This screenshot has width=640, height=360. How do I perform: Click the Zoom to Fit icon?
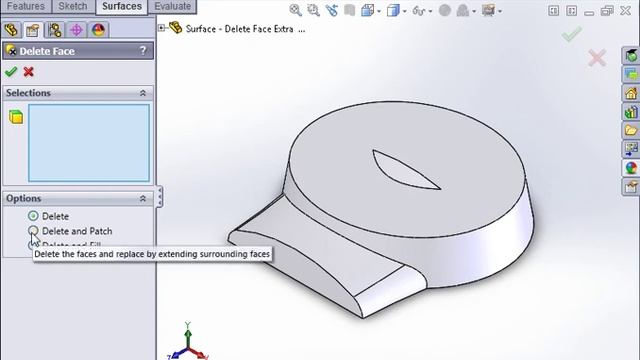[x=295, y=10]
